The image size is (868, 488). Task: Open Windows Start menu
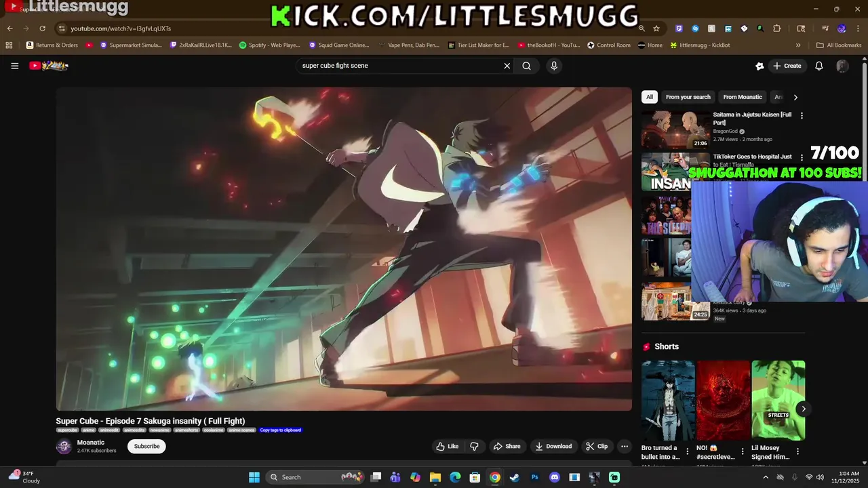coord(254,477)
